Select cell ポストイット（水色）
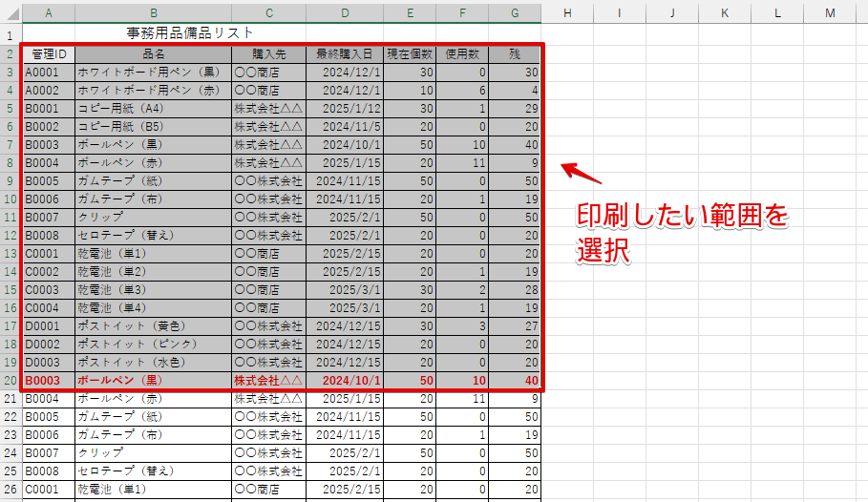Screen dimensions: 868x502 (x=154, y=363)
